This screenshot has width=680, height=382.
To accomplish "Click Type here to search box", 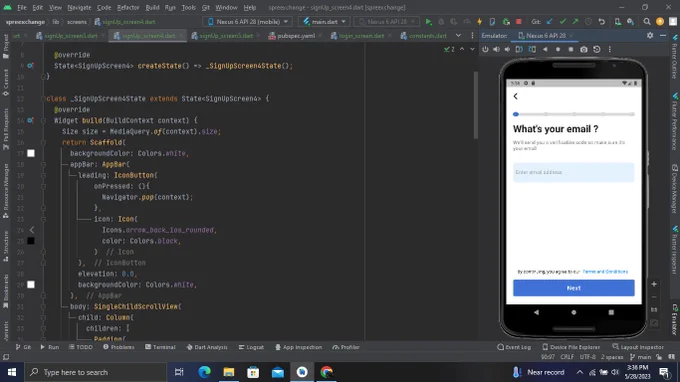I will pyautogui.click(x=95, y=372).
